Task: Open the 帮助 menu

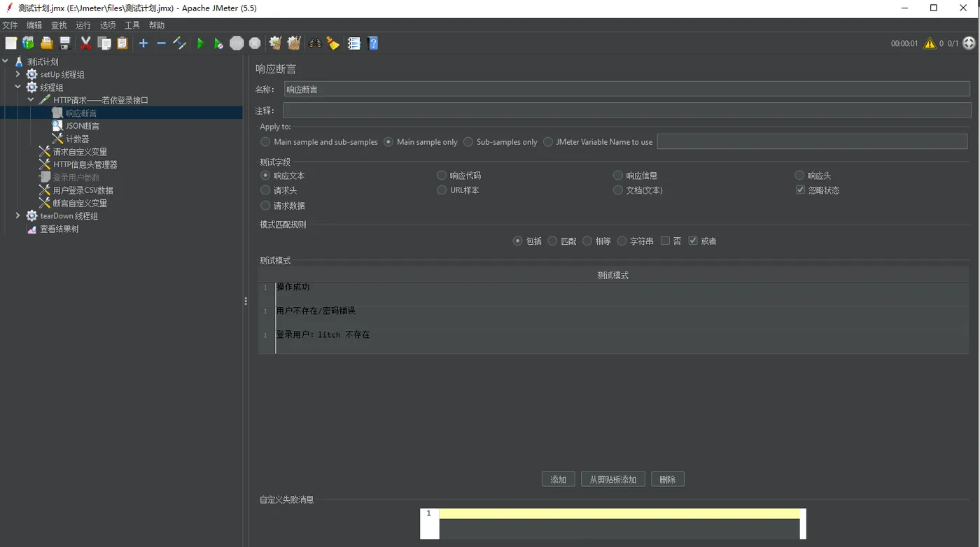Action: click(x=157, y=25)
